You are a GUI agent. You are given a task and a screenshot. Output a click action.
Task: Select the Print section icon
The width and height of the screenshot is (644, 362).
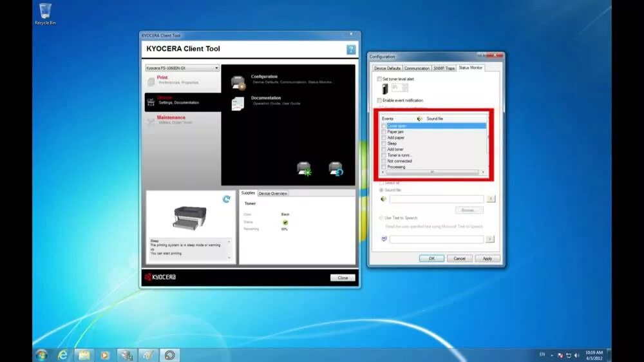click(151, 82)
